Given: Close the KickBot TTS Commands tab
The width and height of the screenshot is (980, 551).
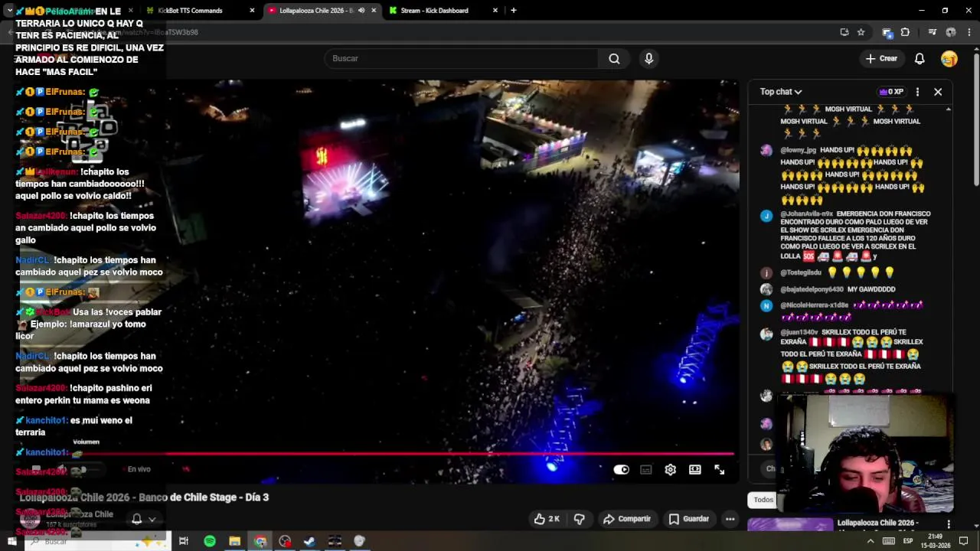Looking at the screenshot, I should pos(252,11).
